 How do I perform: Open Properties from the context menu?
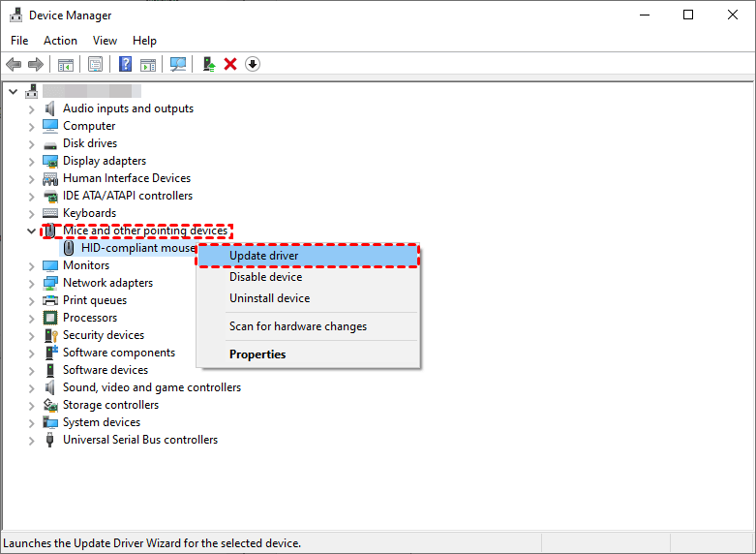[x=308, y=354]
